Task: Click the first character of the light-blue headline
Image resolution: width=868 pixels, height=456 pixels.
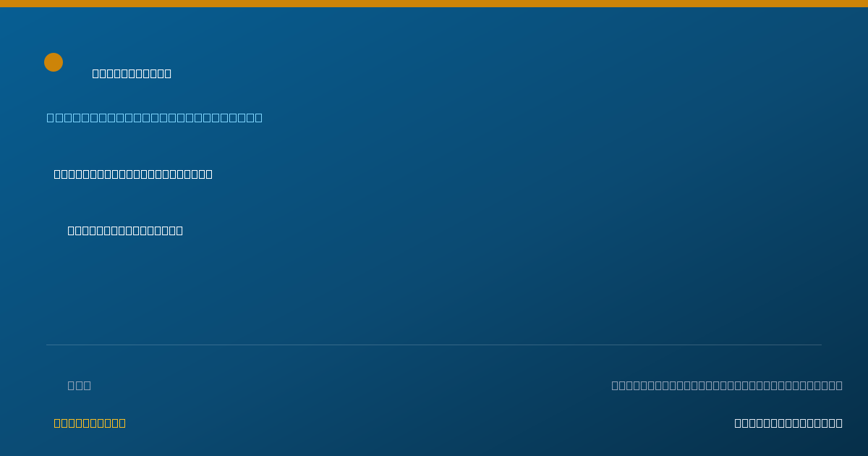Action: [x=51, y=117]
